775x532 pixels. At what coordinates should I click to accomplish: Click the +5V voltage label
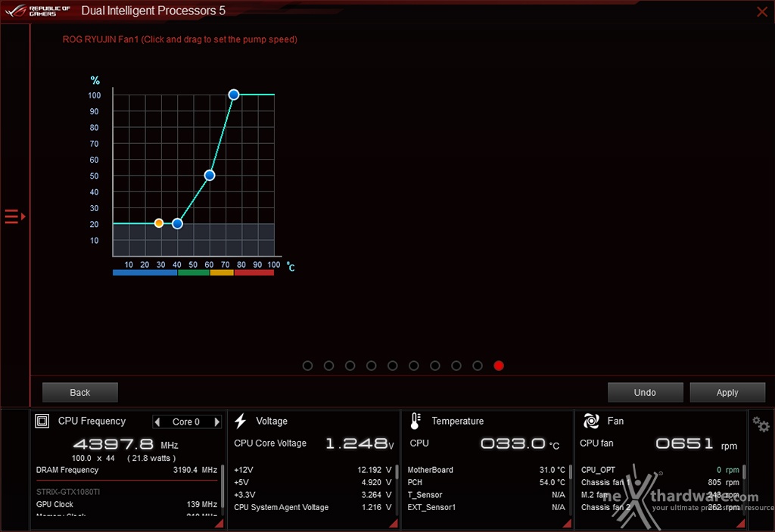[x=241, y=482]
